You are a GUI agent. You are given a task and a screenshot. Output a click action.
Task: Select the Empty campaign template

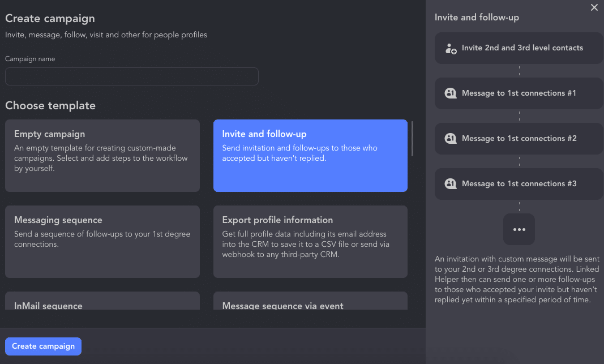click(x=102, y=156)
